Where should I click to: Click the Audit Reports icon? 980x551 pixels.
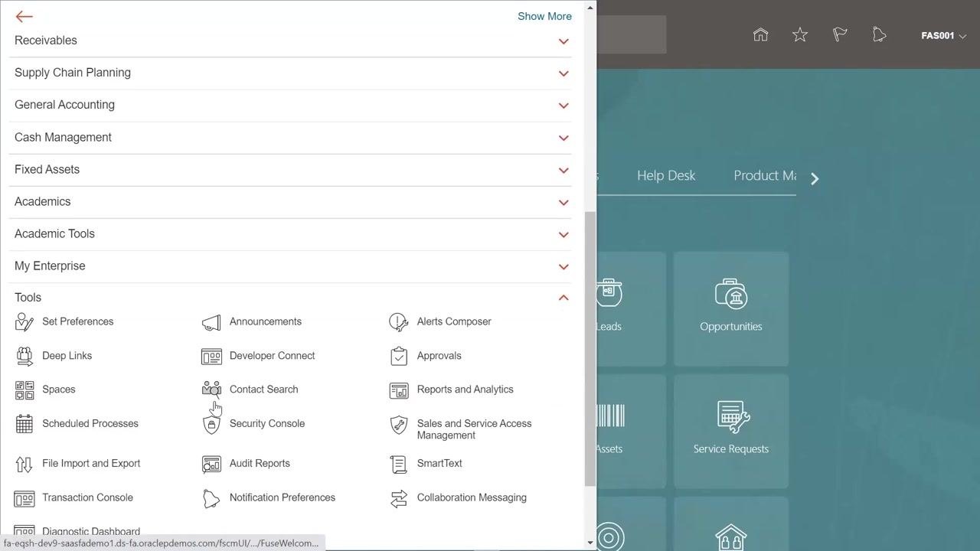(x=211, y=464)
